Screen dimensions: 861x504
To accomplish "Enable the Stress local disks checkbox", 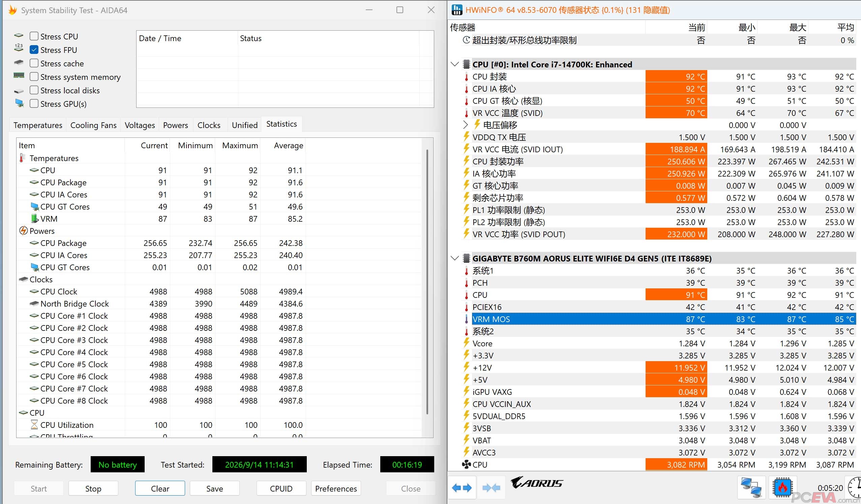I will tap(34, 90).
